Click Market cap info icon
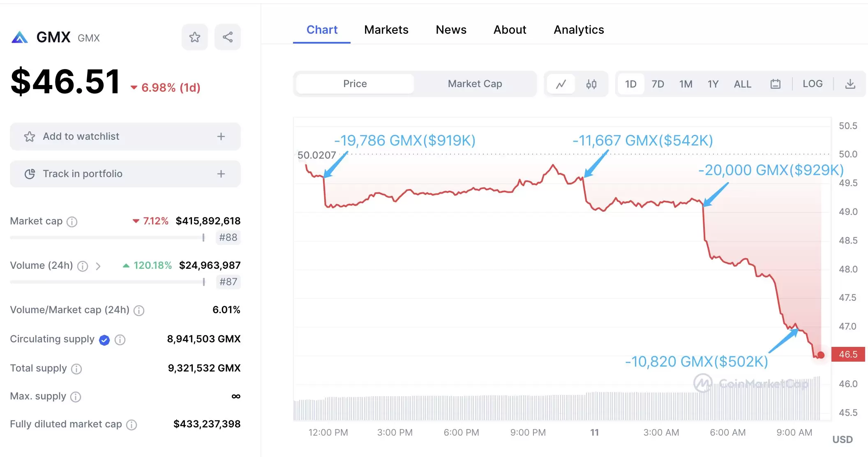This screenshot has height=457, width=868. tap(72, 222)
